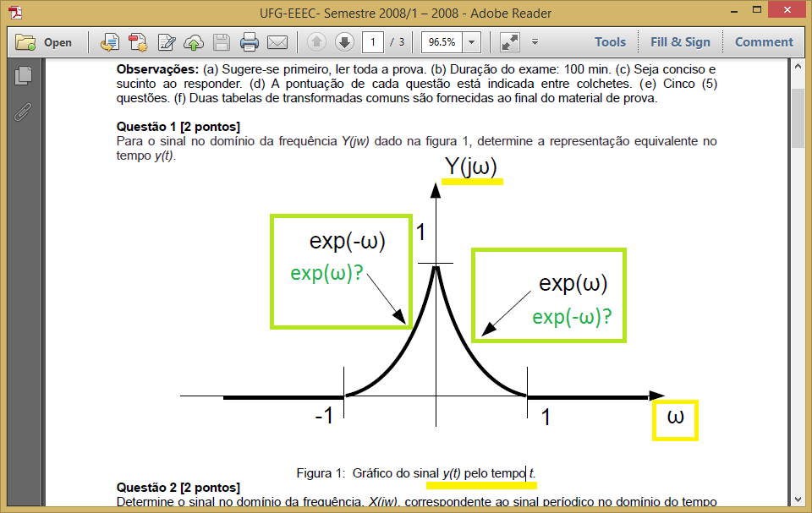Click the Create PDF icon
The width and height of the screenshot is (812, 513).
[138, 42]
